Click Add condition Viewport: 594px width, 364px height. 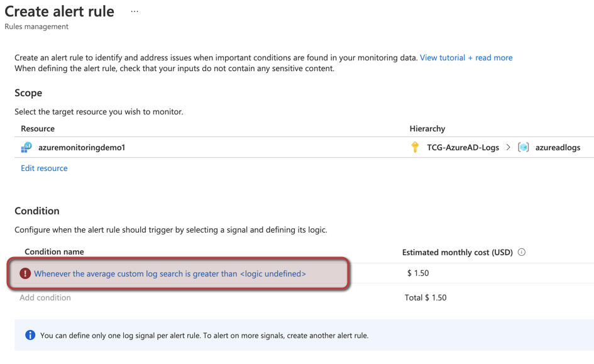(45, 297)
